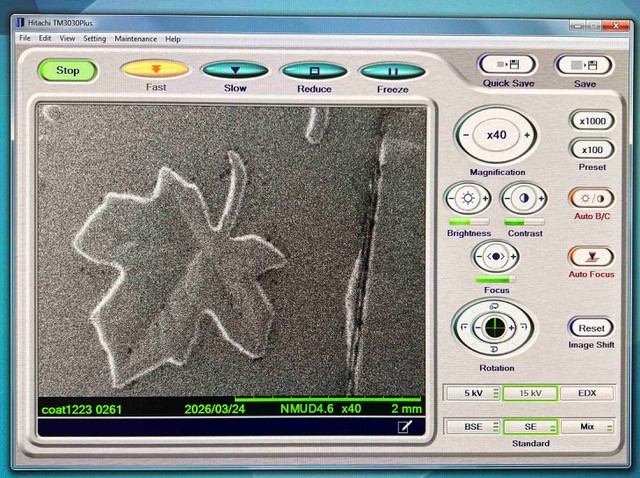The image size is (640, 478).
Task: Apply the x1000 magnification preset
Action: [590, 120]
